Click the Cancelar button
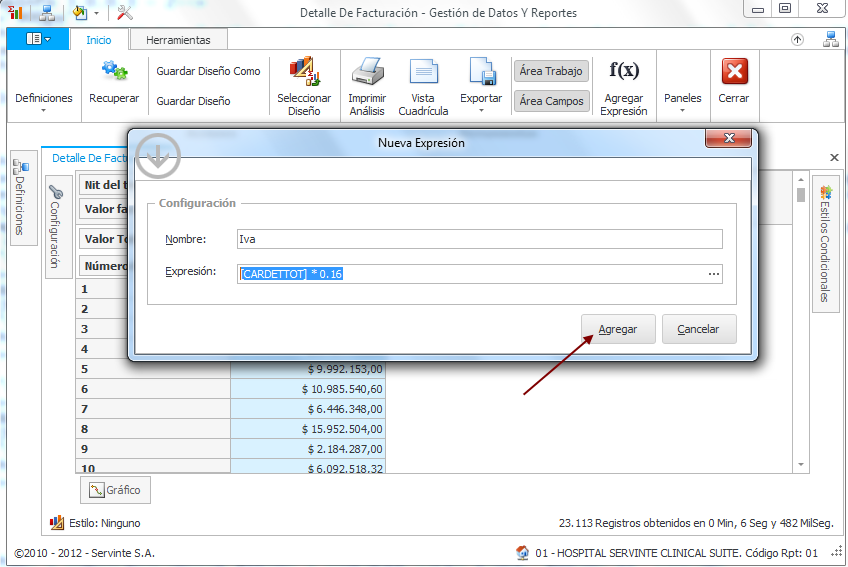Screen dimensions: 848x567 coord(698,329)
